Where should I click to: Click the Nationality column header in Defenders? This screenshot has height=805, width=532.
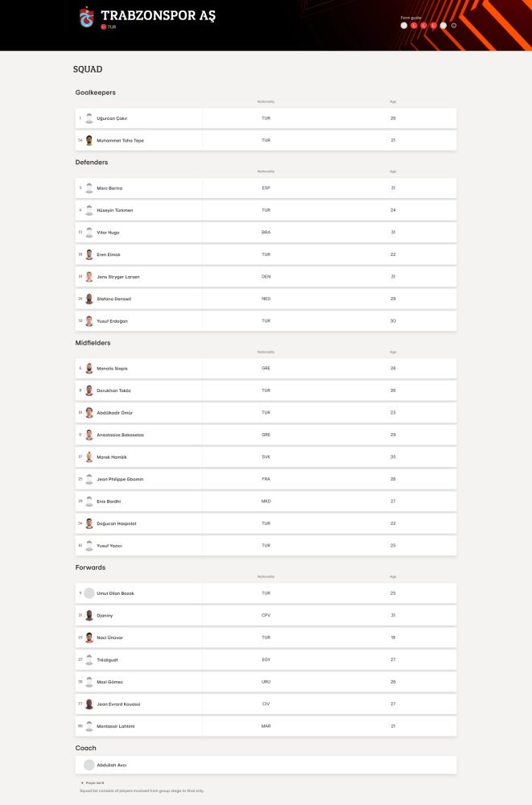click(x=266, y=171)
